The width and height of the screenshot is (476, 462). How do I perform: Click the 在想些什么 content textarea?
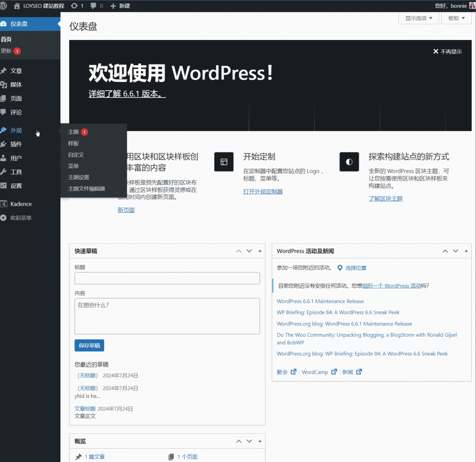167,316
